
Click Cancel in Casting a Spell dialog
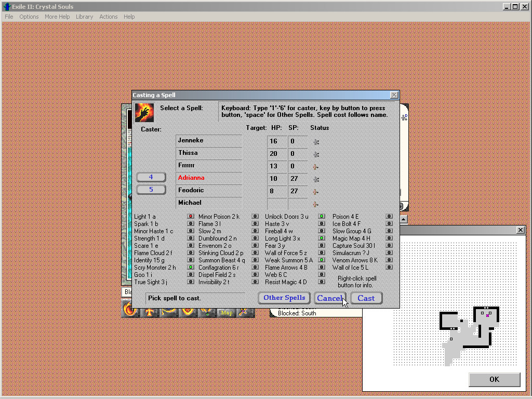[x=330, y=298]
